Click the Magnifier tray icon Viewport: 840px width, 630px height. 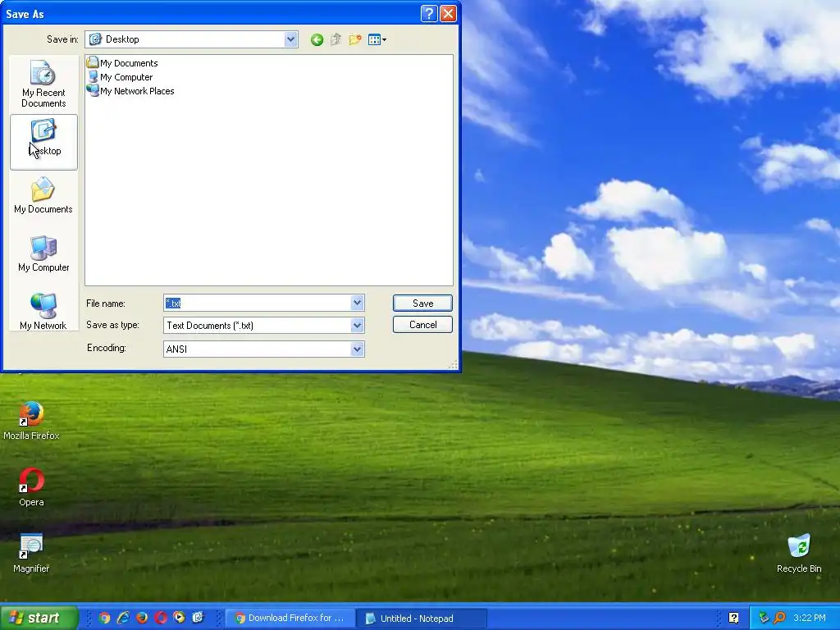[x=779, y=619]
